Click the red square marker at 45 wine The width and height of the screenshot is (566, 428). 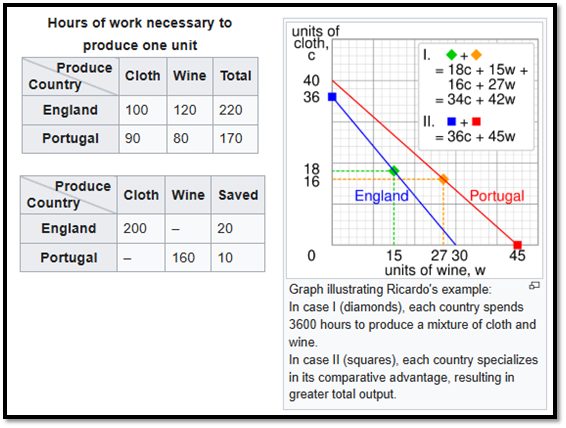(517, 245)
